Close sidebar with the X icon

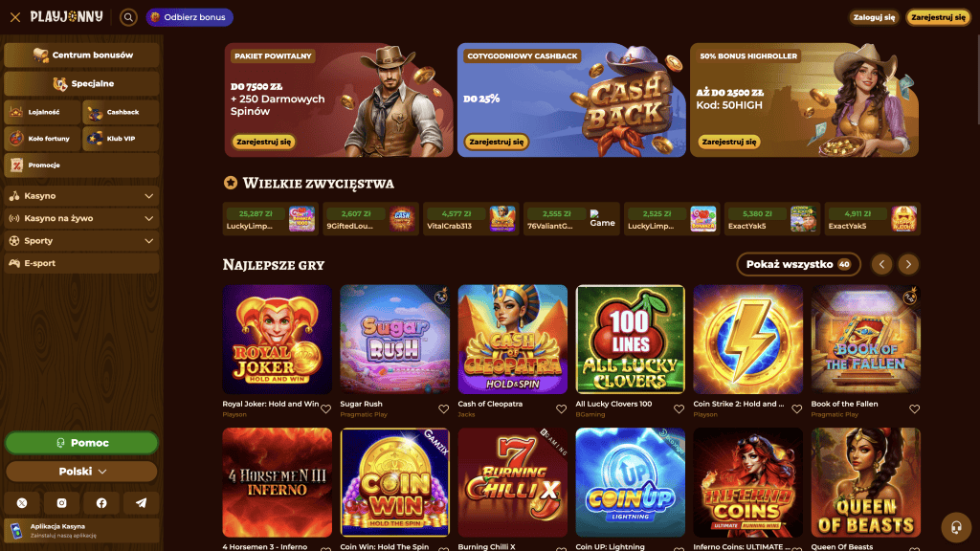click(15, 17)
